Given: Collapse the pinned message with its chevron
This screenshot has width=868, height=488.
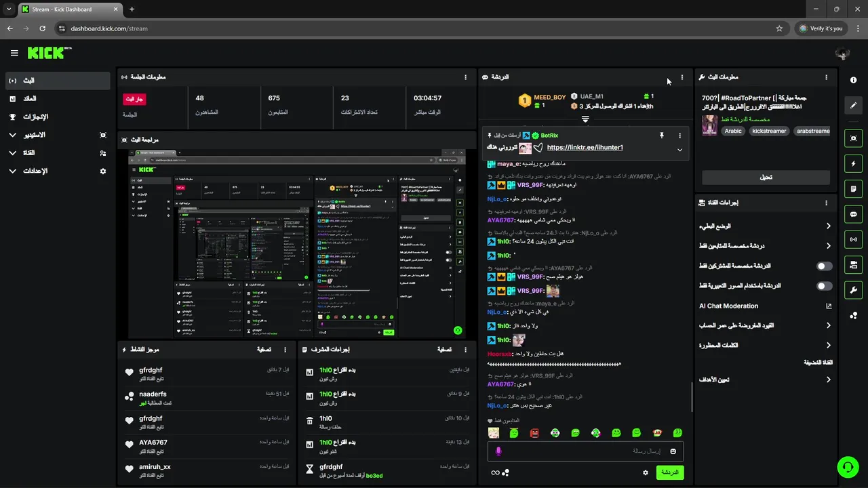Looking at the screenshot, I should click(679, 150).
